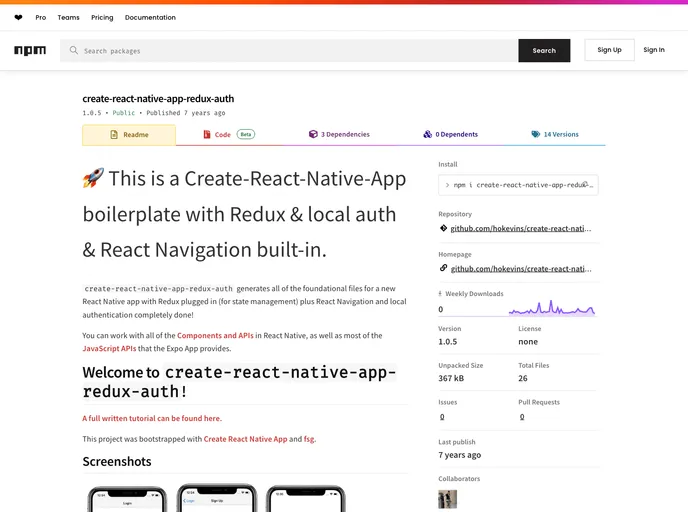688x512 pixels.
Task: Go to the Pricing page
Action: coord(102,18)
